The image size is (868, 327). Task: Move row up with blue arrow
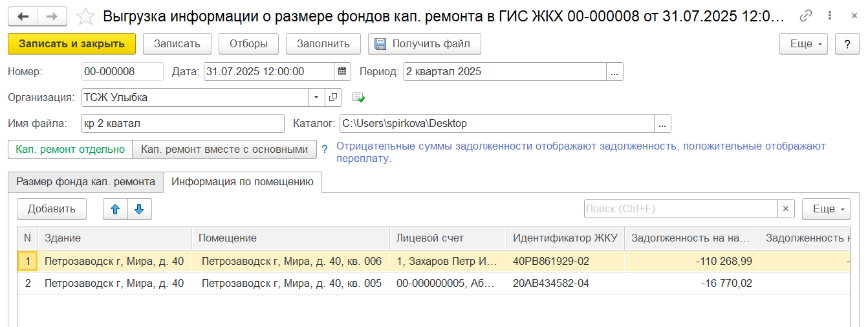115,209
